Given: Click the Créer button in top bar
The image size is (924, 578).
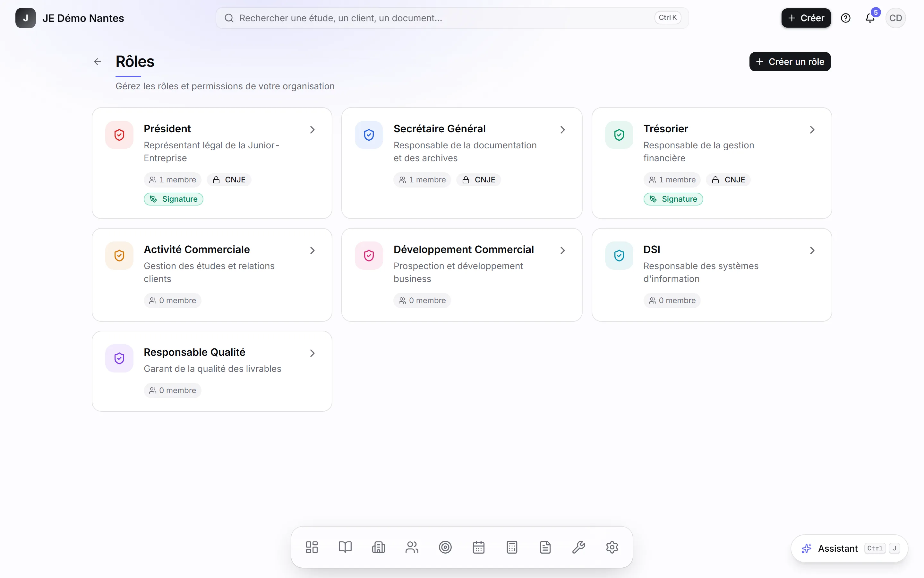Looking at the screenshot, I should point(806,18).
